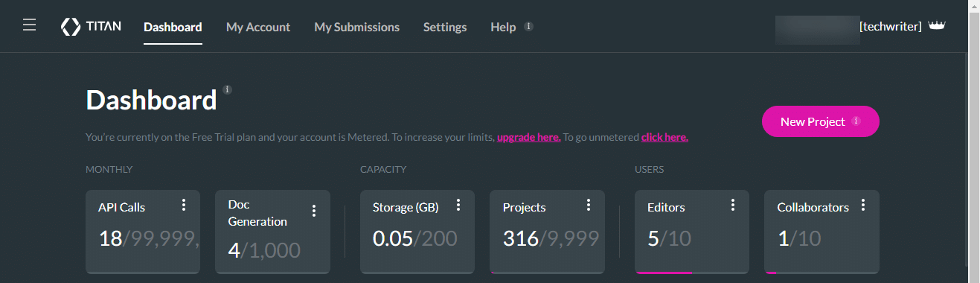Screen dimensions: 980x283
Task: Expand the Editors card kebab menu
Action: tap(733, 205)
